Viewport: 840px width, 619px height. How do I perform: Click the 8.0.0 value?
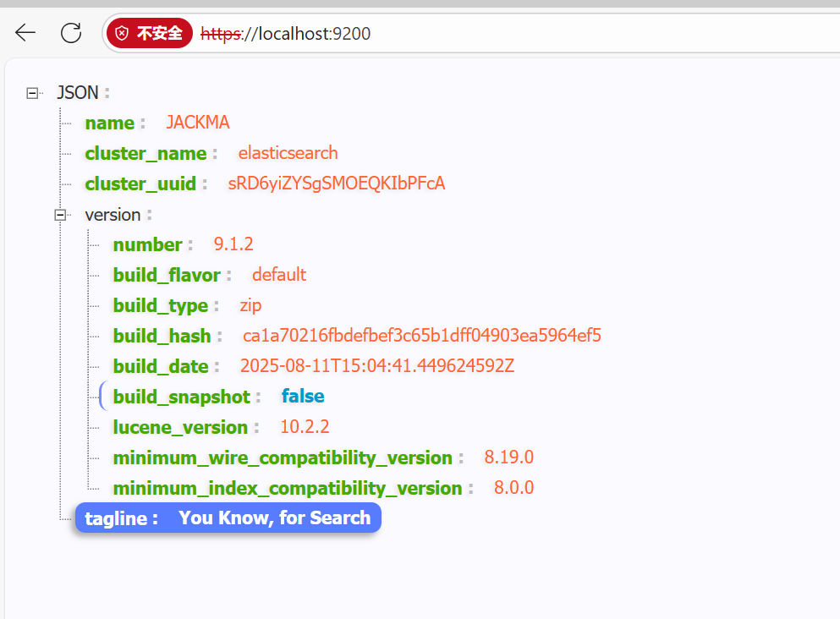(x=513, y=488)
